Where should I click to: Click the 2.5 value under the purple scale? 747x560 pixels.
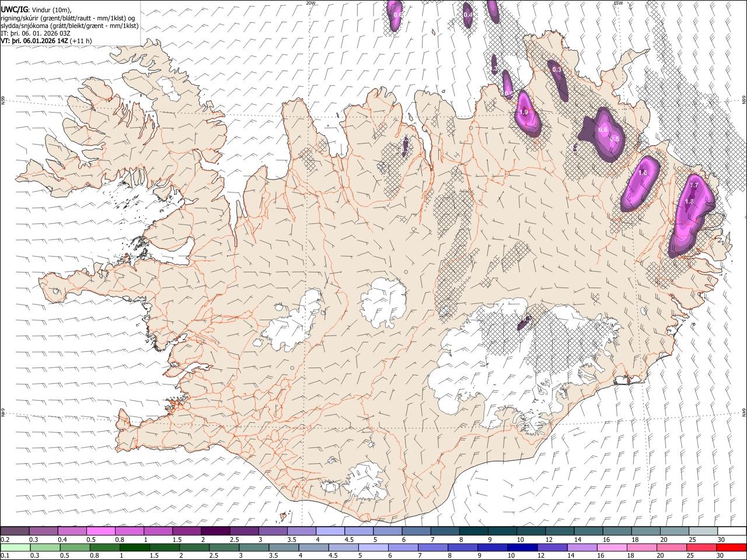tap(234, 540)
